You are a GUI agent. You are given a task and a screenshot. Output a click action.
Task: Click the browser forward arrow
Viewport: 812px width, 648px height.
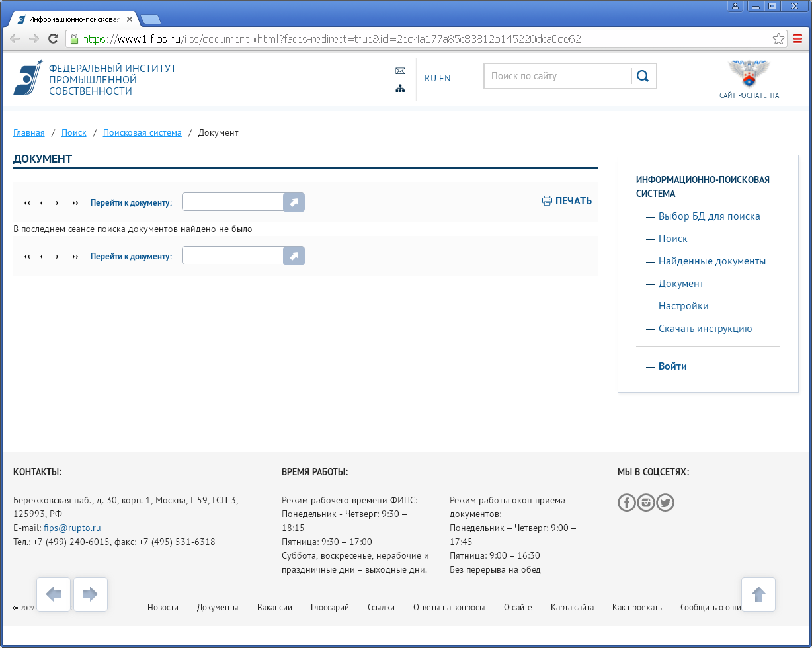[x=34, y=38]
